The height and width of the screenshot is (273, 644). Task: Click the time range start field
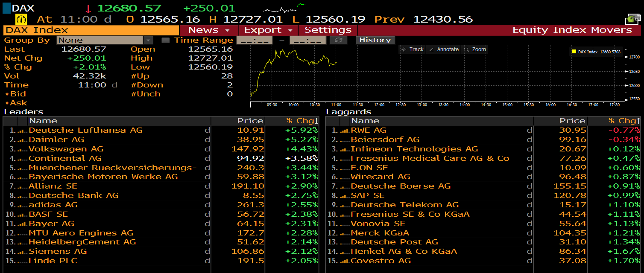[254, 40]
